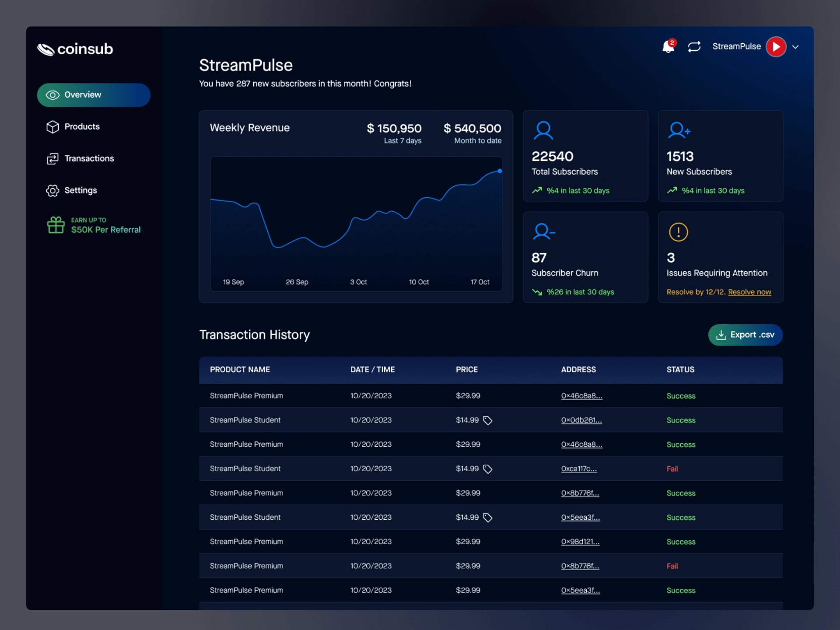Open the Products menu item
840x630 pixels.
pos(82,127)
